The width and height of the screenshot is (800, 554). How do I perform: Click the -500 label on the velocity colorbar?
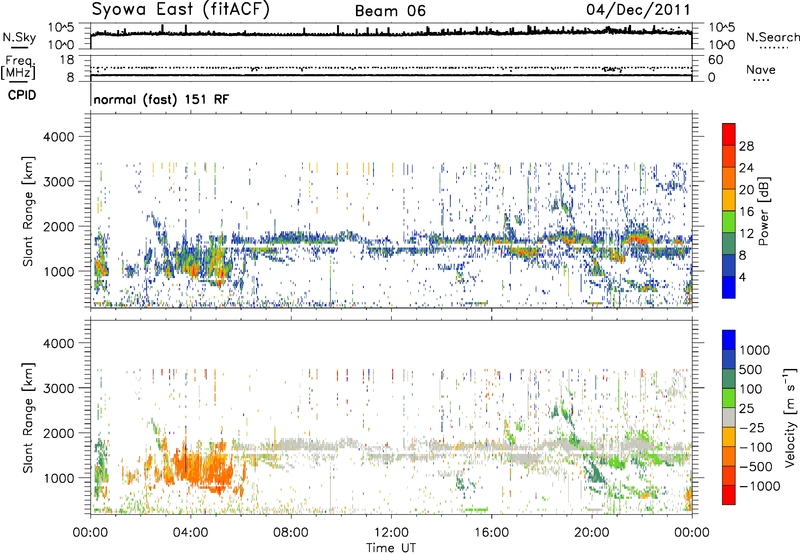click(756, 467)
